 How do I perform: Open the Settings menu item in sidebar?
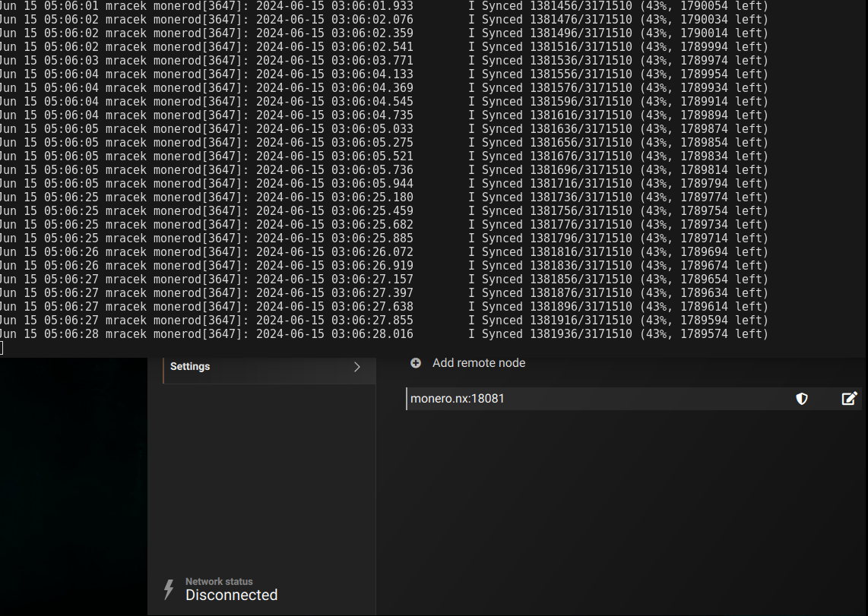pos(270,367)
